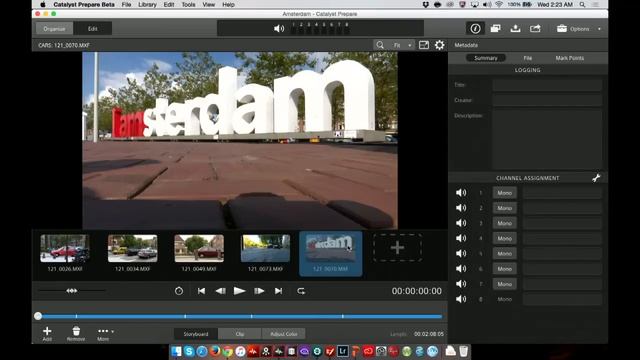
Task: Click the empty add-clip placeholder with plus
Action: tap(398, 248)
